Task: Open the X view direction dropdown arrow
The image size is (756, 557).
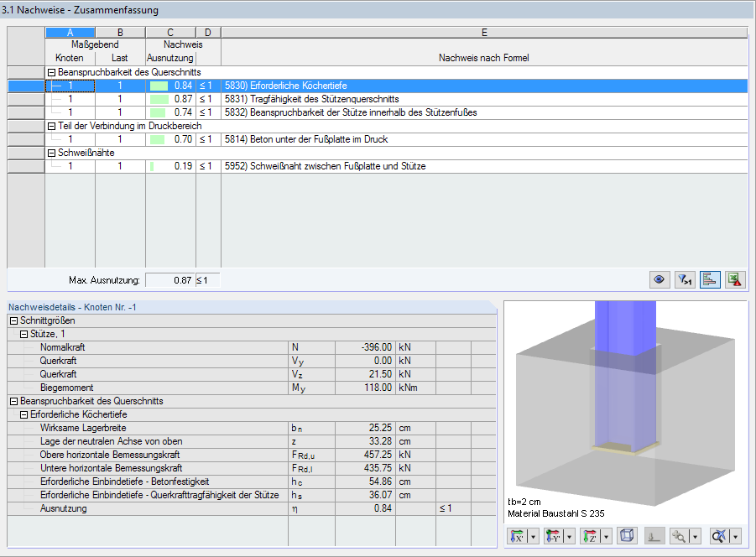Action: pos(534,536)
